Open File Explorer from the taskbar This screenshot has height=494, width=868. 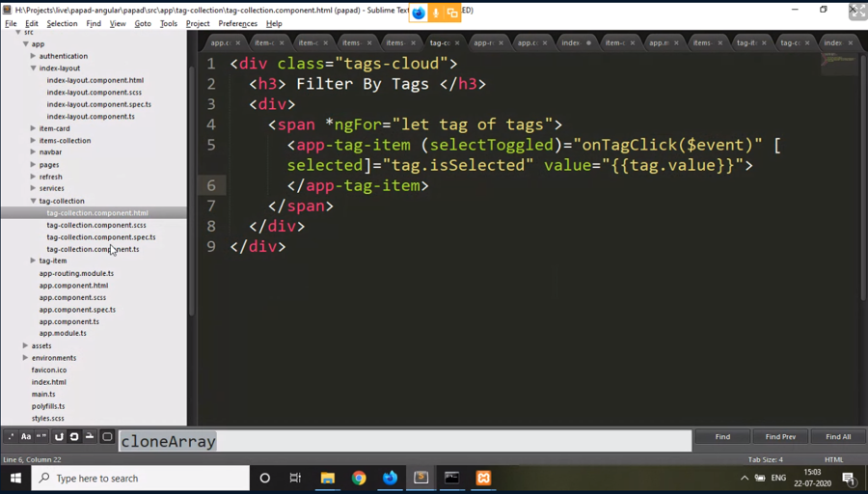click(x=328, y=478)
